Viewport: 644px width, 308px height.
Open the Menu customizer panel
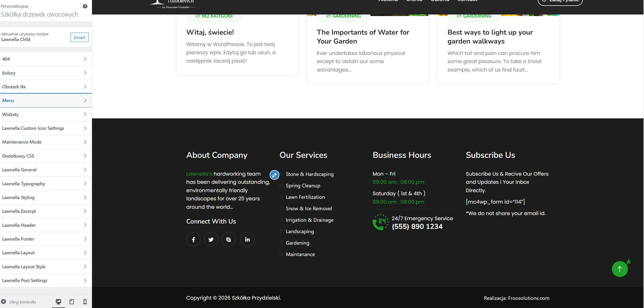pos(46,101)
